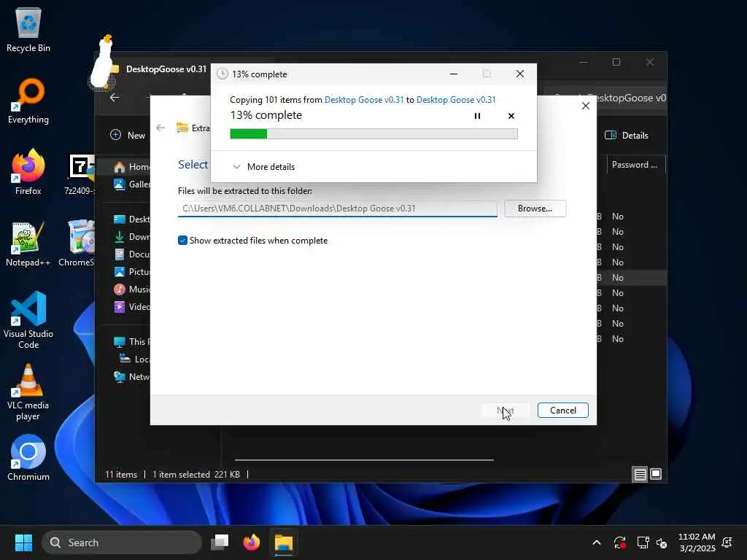This screenshot has width=747, height=560.
Task: Select the VLC media player shortcut
Action: (28, 392)
